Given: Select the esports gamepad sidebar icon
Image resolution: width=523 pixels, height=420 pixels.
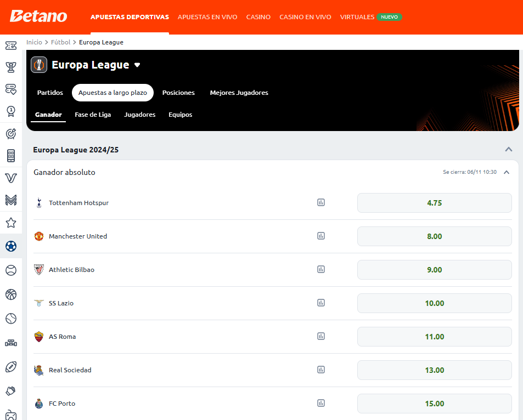Looking at the screenshot, I should [11, 415].
